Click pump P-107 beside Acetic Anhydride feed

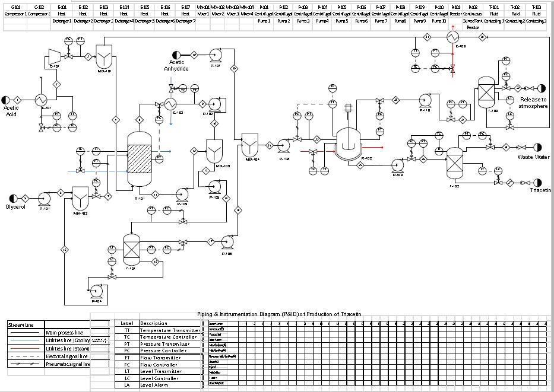pyautogui.click(x=215, y=55)
